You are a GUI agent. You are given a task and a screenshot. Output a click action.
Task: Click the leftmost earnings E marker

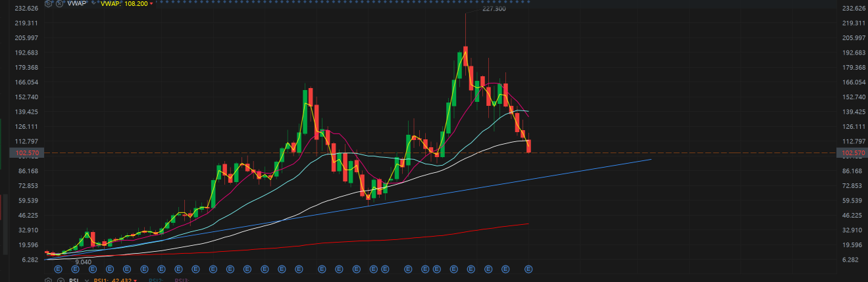[58, 269]
